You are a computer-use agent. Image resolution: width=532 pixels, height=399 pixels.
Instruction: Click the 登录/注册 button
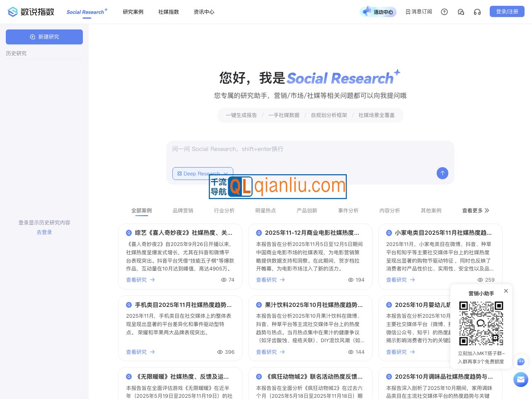coord(507,11)
